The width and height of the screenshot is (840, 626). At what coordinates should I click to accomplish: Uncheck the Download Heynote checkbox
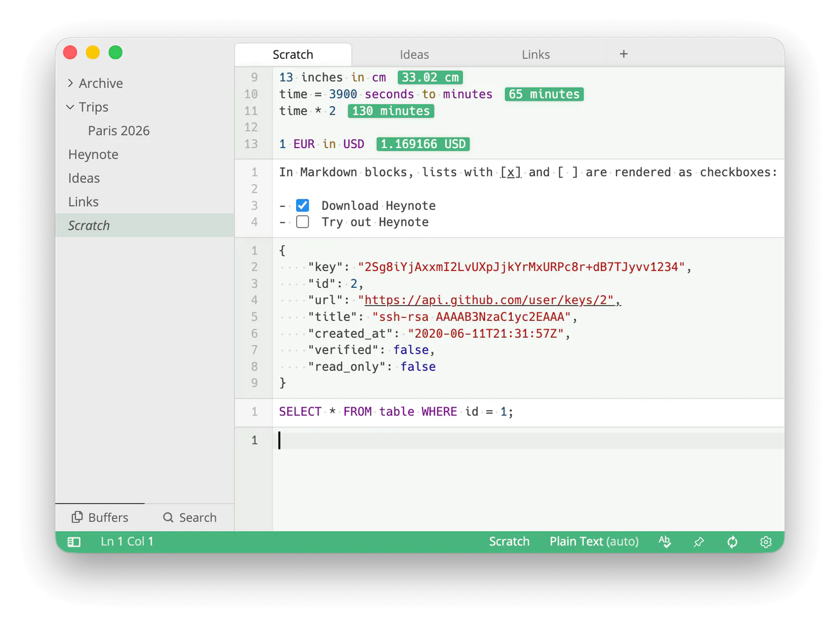(x=302, y=205)
